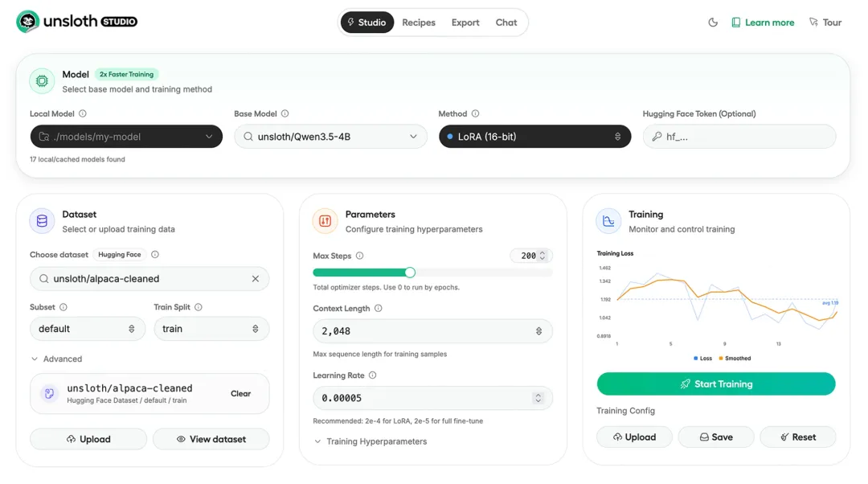
Task: Click "Max sequence length for training samples" text
Action: [x=379, y=355]
